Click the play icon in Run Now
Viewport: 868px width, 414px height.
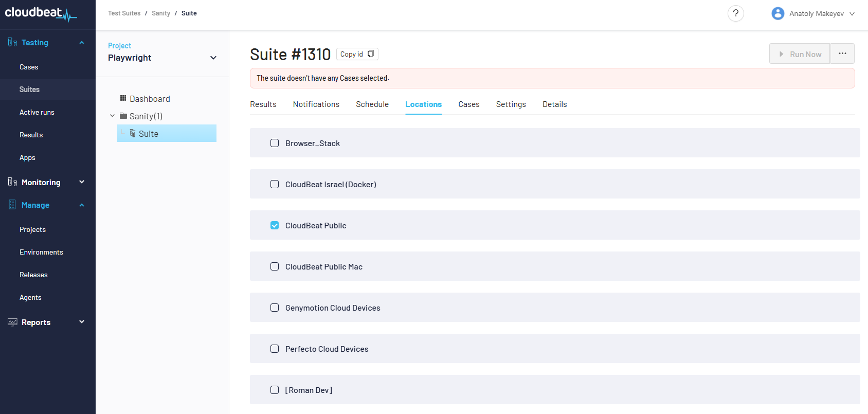pos(782,54)
